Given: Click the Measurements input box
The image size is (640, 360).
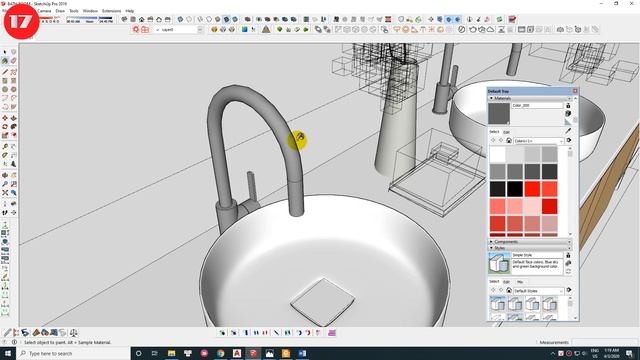Looking at the screenshot, I should pos(605,342).
